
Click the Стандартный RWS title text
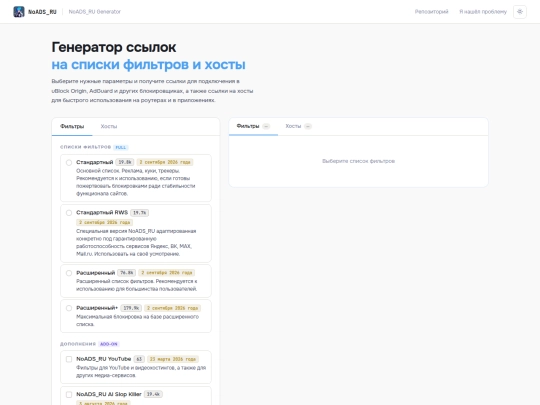click(102, 212)
